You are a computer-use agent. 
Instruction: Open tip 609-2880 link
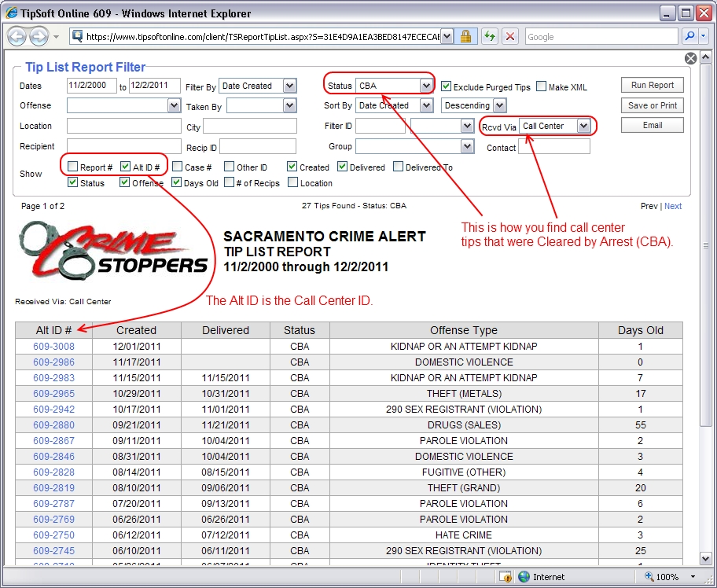point(54,424)
